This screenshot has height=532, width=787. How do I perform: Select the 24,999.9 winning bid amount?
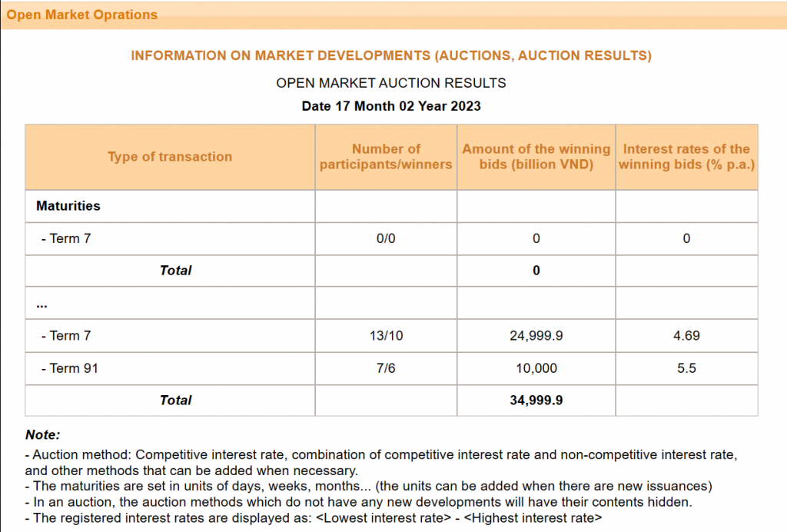pyautogui.click(x=536, y=336)
